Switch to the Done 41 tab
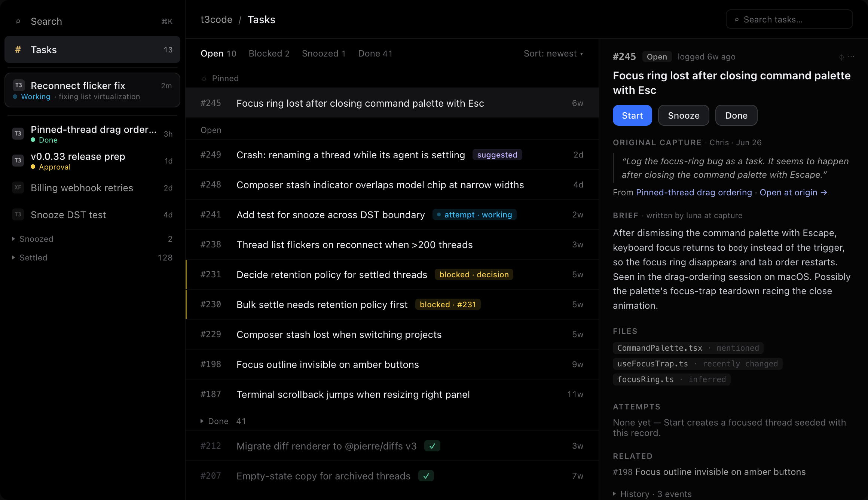 375,54
